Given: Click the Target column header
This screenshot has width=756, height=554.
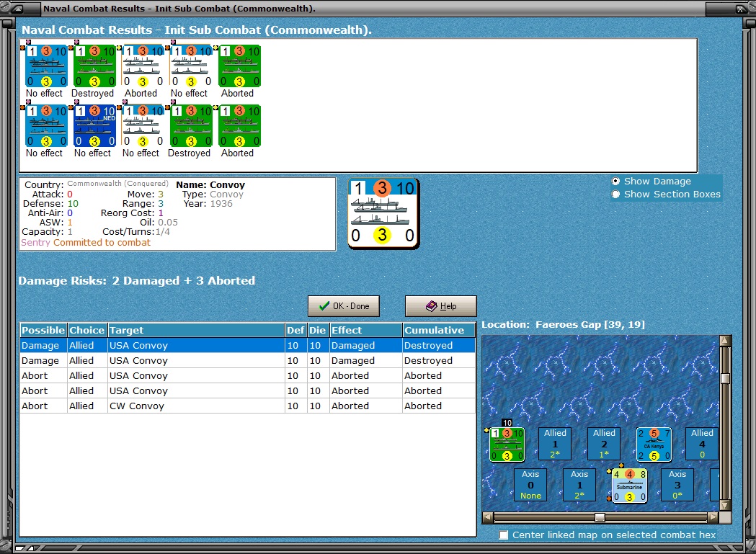Looking at the screenshot, I should 196,330.
